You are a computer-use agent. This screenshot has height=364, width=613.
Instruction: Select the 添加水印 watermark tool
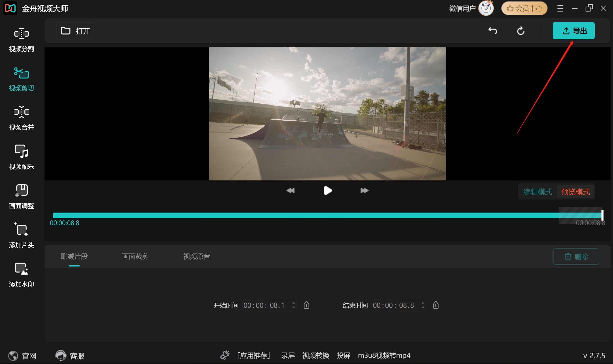tap(22, 275)
